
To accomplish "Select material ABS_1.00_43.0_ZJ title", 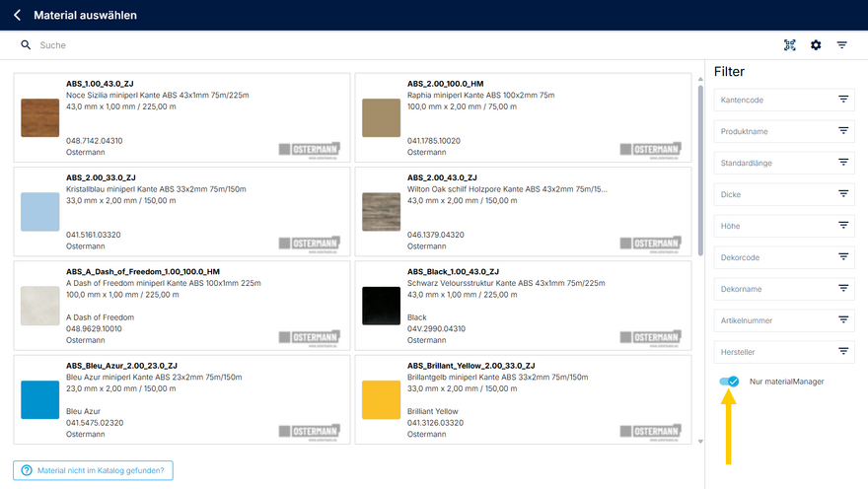I will (100, 84).
